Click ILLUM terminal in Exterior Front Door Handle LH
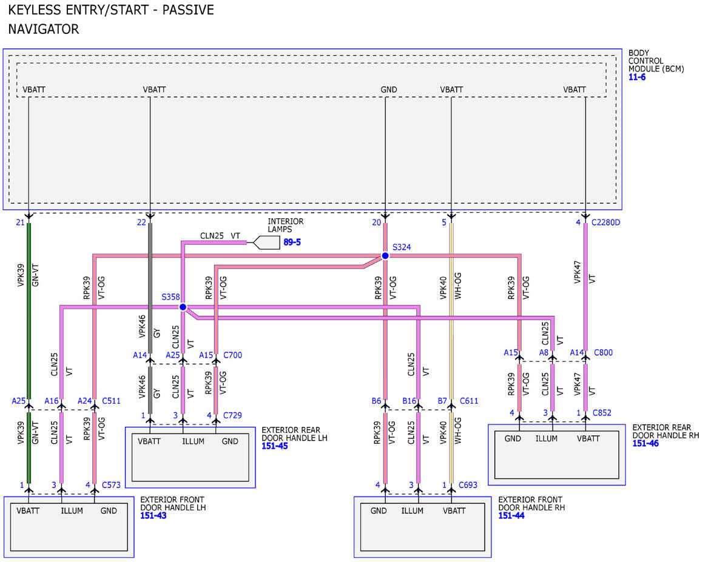The width and height of the screenshot is (728, 562). [x=72, y=511]
